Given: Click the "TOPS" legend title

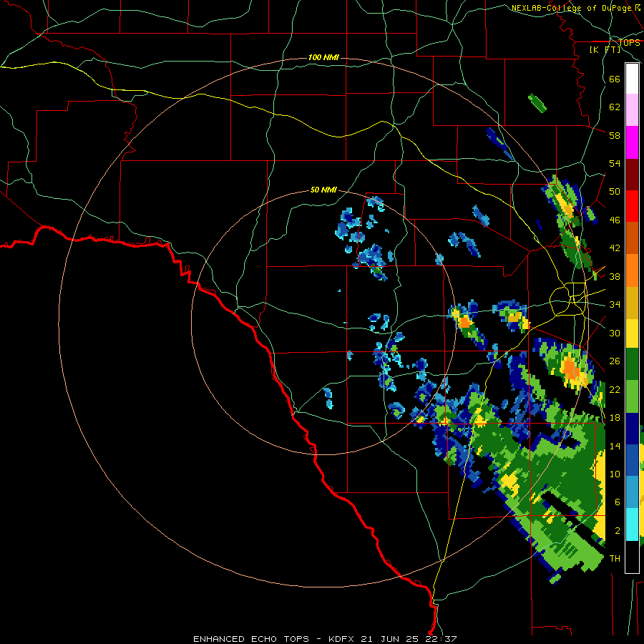Looking at the screenshot, I should 629,42.
